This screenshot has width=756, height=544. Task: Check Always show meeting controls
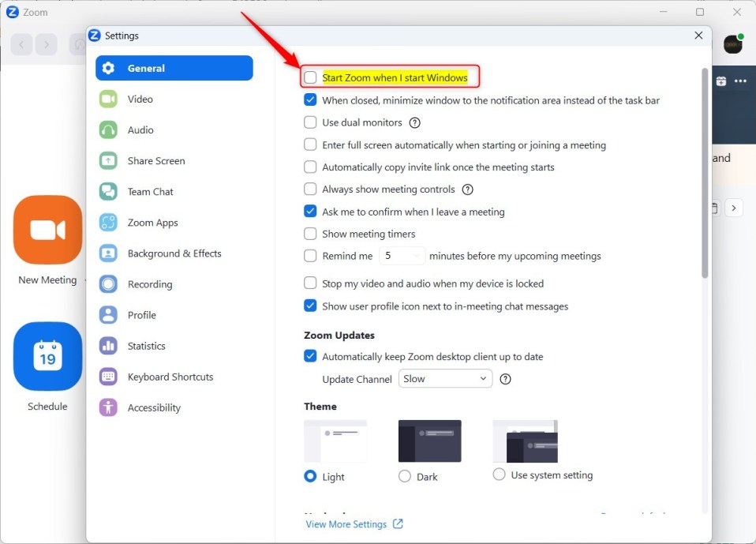pyautogui.click(x=310, y=189)
